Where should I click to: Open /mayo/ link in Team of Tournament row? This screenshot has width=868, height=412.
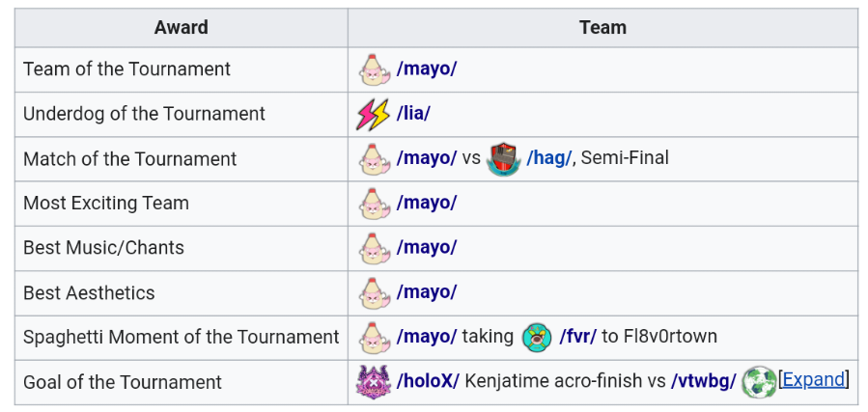[x=427, y=69]
